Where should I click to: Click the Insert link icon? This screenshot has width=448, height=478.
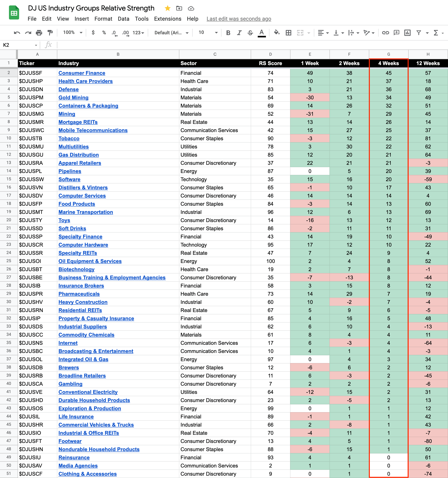pyautogui.click(x=385, y=33)
